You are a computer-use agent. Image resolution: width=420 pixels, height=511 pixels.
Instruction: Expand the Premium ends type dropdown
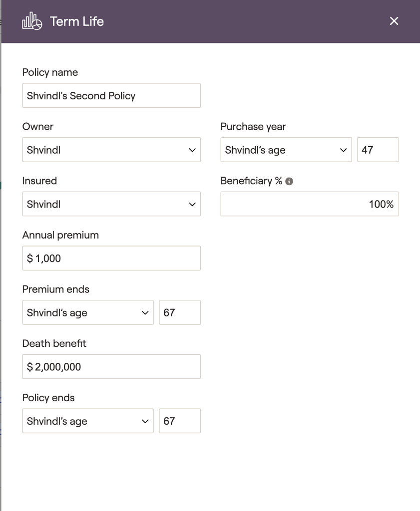click(x=87, y=313)
